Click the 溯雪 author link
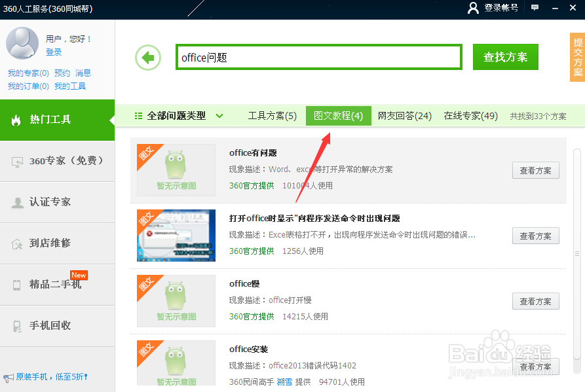The height and width of the screenshot is (392, 585). coord(285,382)
